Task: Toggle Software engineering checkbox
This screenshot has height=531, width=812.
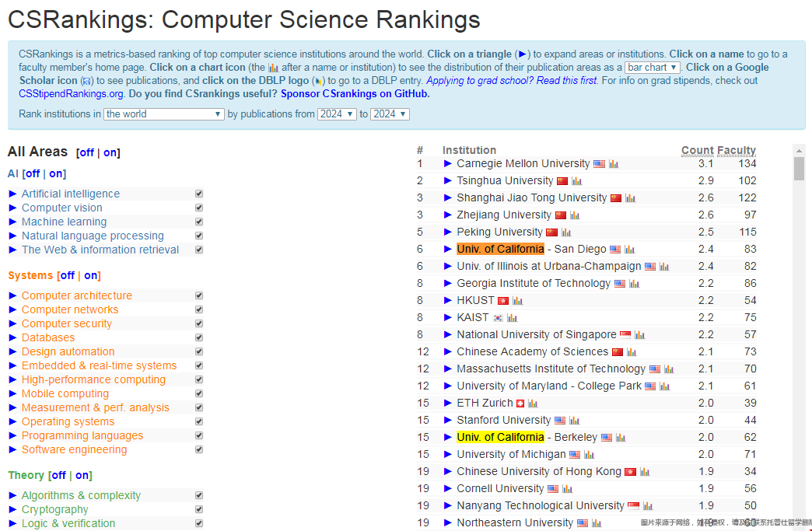Action: tap(199, 449)
